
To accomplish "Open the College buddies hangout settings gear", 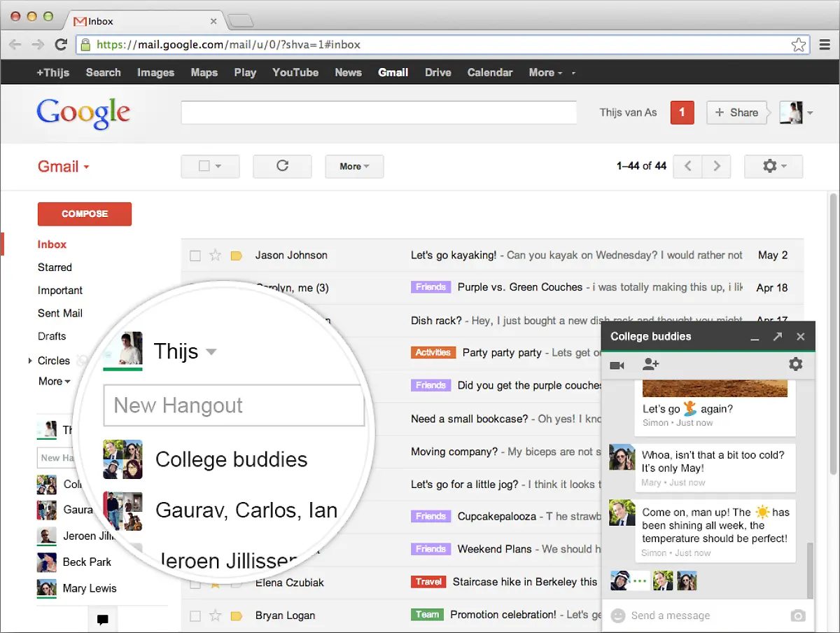I will (795, 365).
